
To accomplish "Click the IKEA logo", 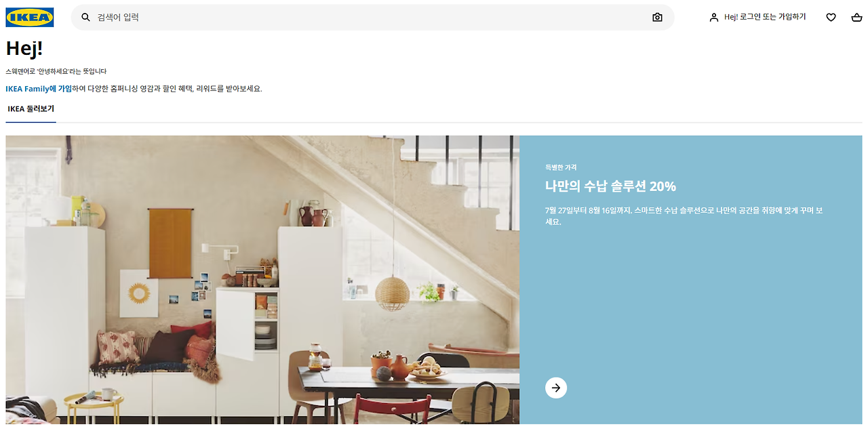I will (30, 18).
